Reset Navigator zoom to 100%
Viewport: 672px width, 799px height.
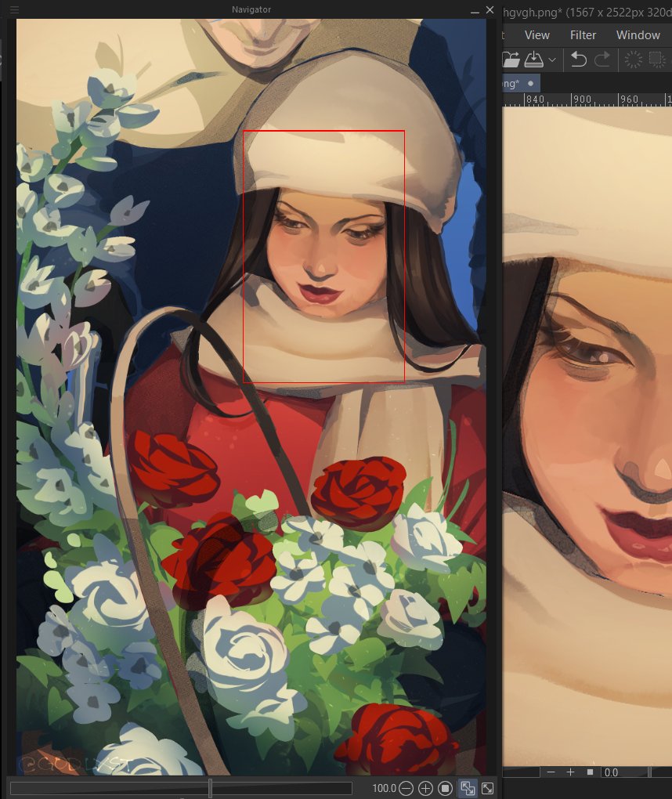pyautogui.click(x=446, y=788)
